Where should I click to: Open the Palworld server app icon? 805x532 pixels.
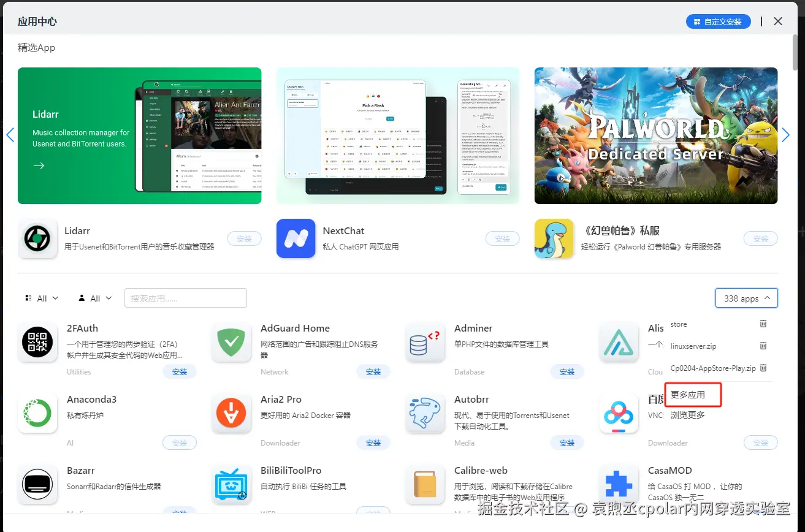pyautogui.click(x=554, y=238)
